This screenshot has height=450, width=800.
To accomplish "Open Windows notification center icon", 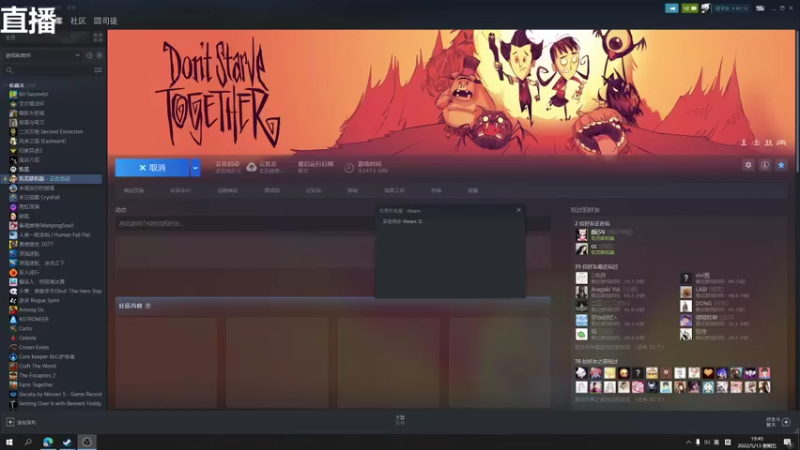I will click(x=788, y=442).
